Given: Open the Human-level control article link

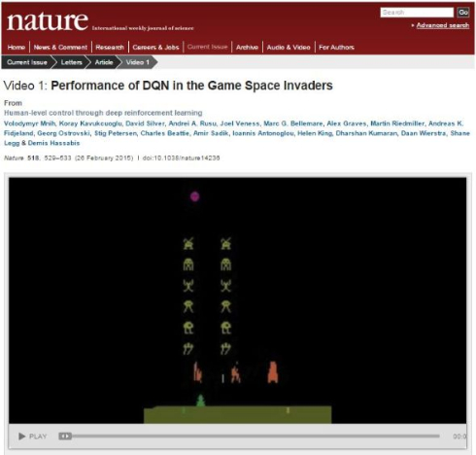Looking at the screenshot, I should 103,113.
